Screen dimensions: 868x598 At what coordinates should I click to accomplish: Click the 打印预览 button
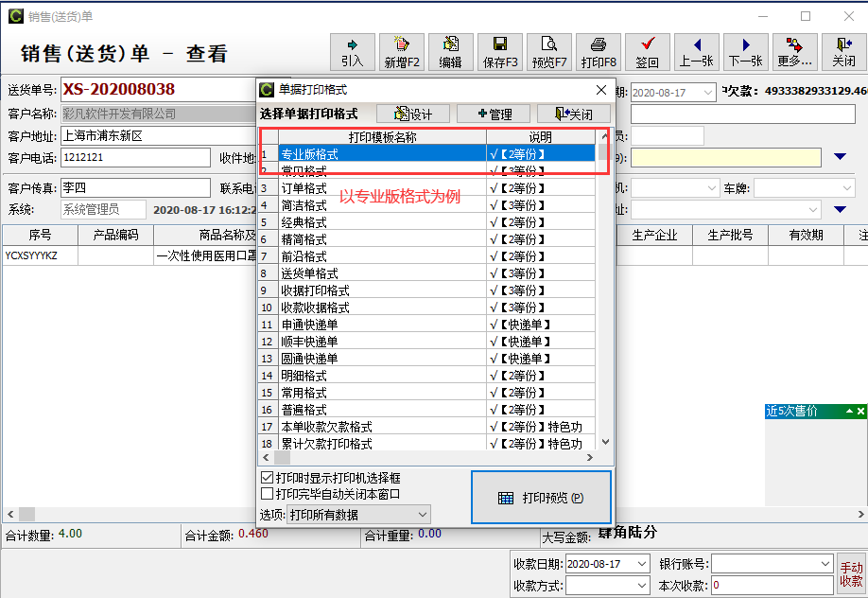click(541, 498)
